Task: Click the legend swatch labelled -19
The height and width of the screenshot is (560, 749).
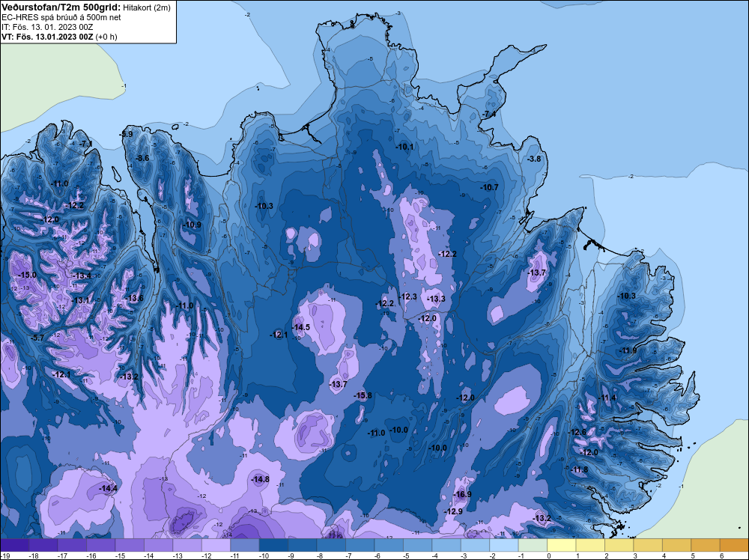Action: point(14,545)
